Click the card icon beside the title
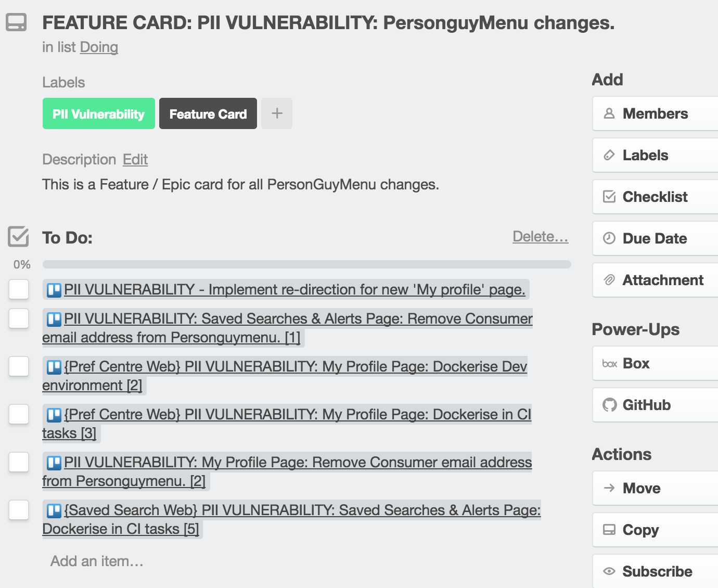718x588 pixels. pyautogui.click(x=16, y=22)
